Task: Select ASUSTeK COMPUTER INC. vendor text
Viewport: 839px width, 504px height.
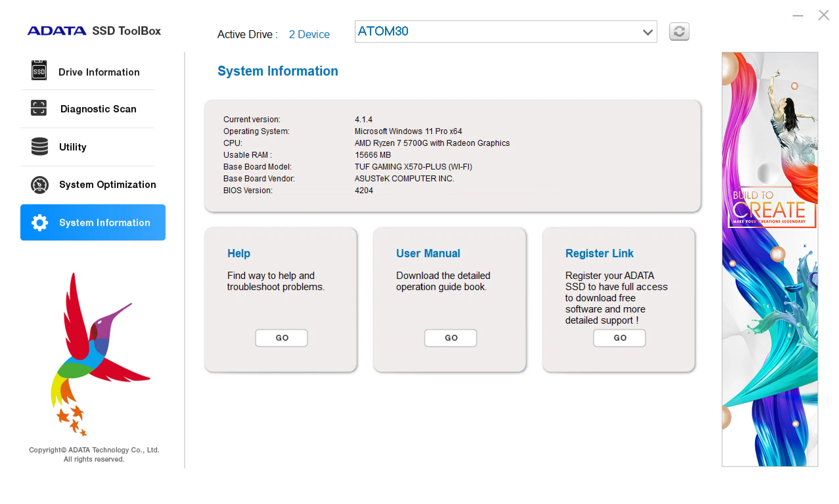Action: (404, 179)
